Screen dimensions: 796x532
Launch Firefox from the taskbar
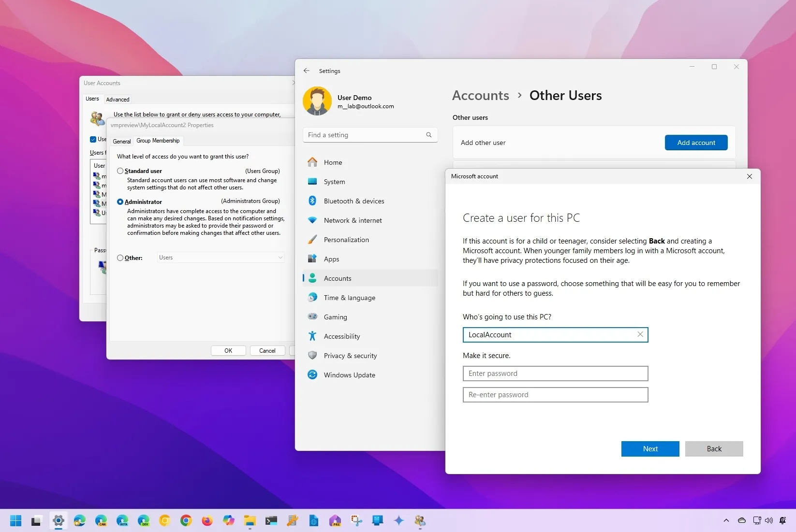click(207, 521)
